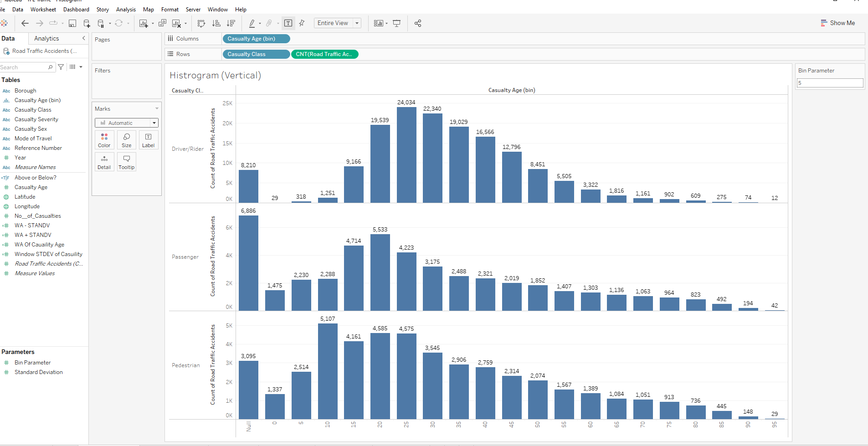Filter data pane fields with funnel icon

[61, 67]
